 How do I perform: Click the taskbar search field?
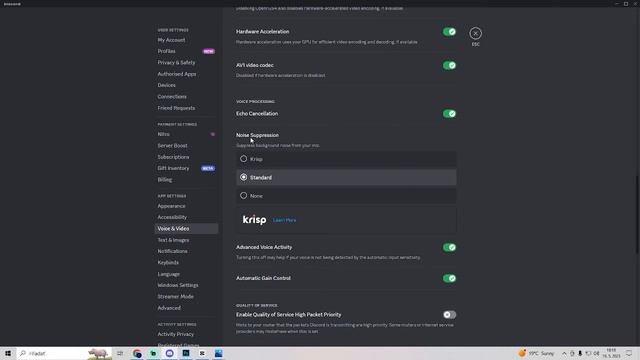[64, 353]
